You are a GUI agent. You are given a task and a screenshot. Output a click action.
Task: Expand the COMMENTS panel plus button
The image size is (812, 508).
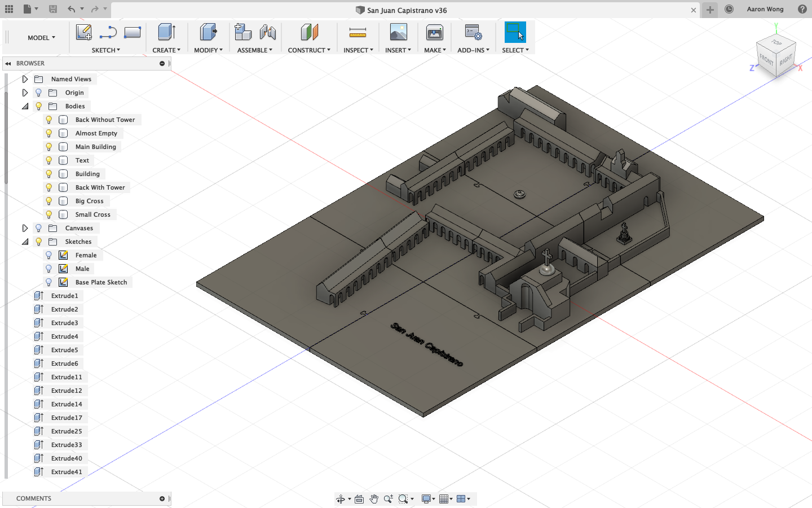click(x=162, y=498)
